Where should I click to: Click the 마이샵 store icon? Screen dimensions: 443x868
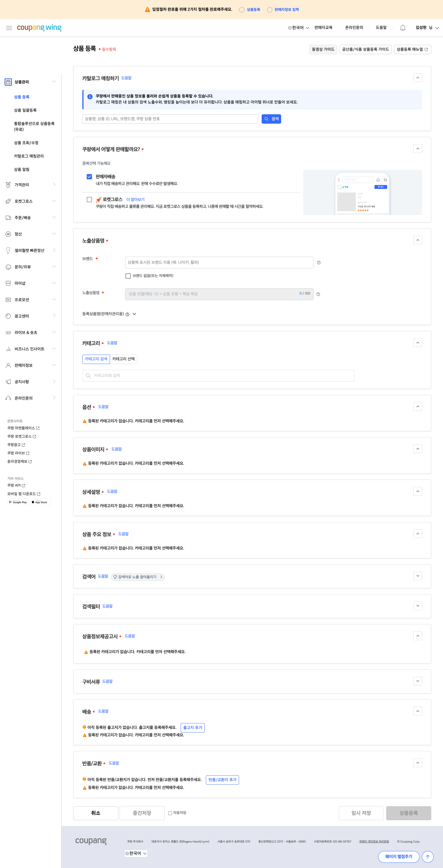tap(8, 283)
